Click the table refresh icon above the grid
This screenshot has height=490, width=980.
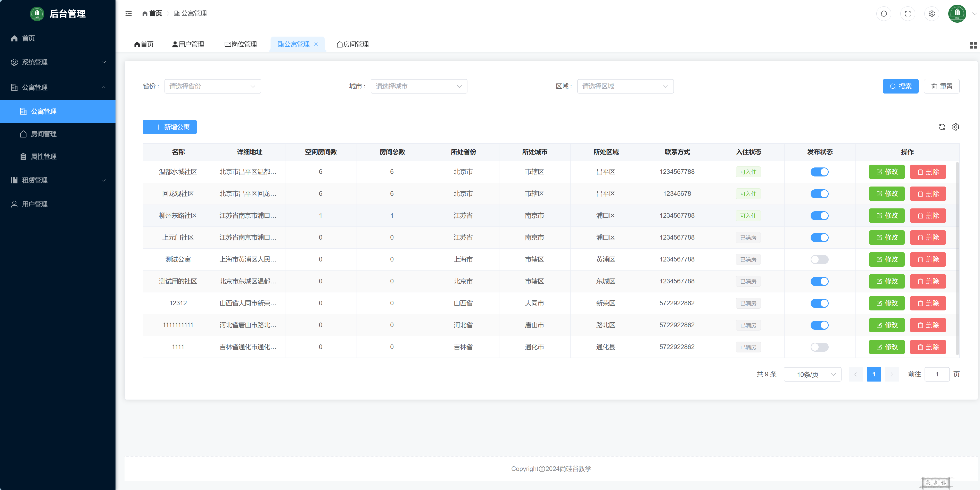pos(942,127)
